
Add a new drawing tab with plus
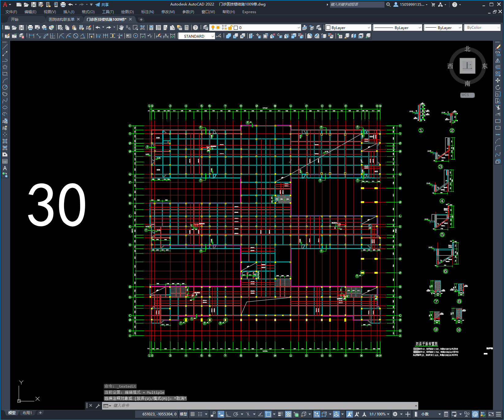[x=141, y=19]
